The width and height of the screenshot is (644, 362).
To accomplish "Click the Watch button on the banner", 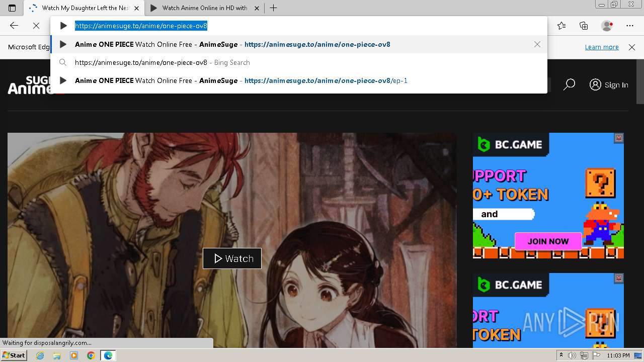I will click(232, 258).
